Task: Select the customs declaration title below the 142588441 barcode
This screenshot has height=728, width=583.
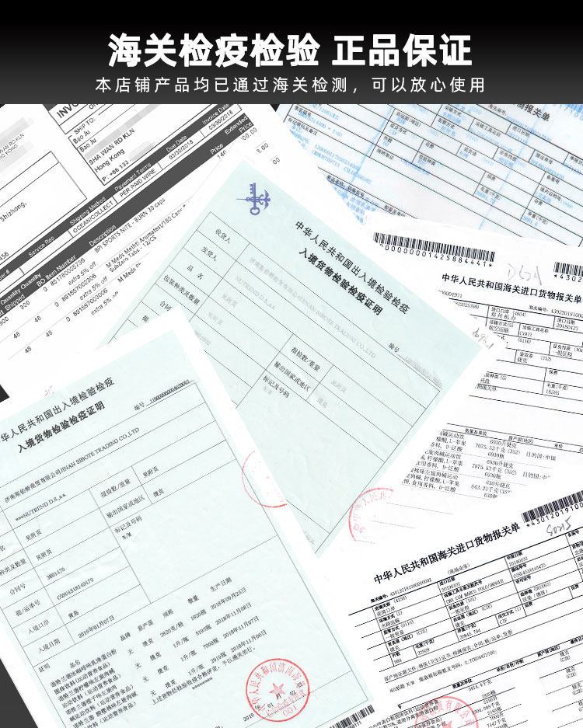Action: [x=511, y=288]
